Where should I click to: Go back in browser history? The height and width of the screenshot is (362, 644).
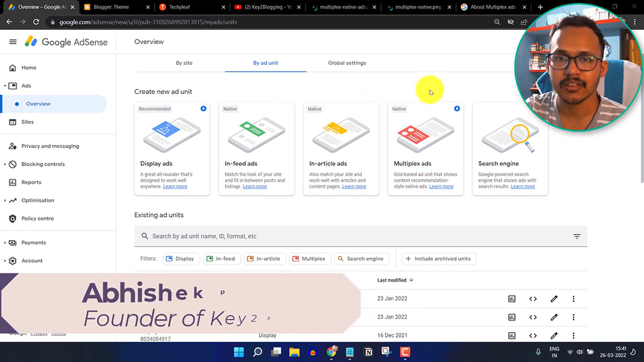pyautogui.click(x=9, y=22)
